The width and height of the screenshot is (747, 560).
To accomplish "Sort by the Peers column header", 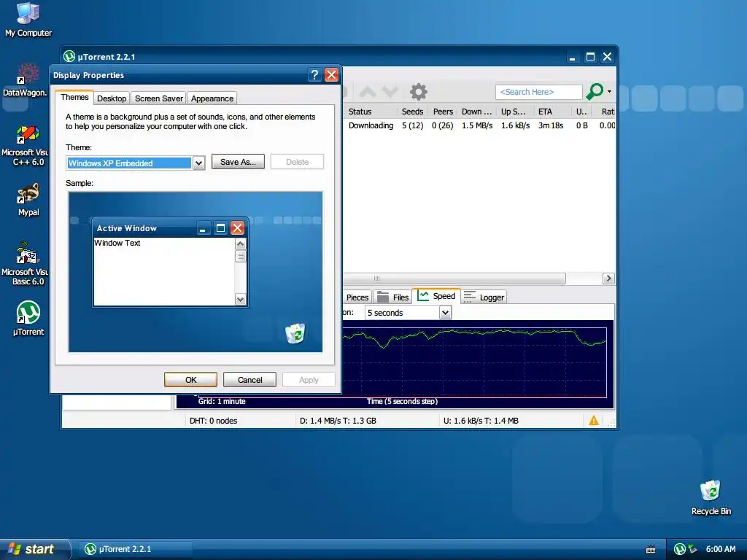I will click(x=443, y=112).
